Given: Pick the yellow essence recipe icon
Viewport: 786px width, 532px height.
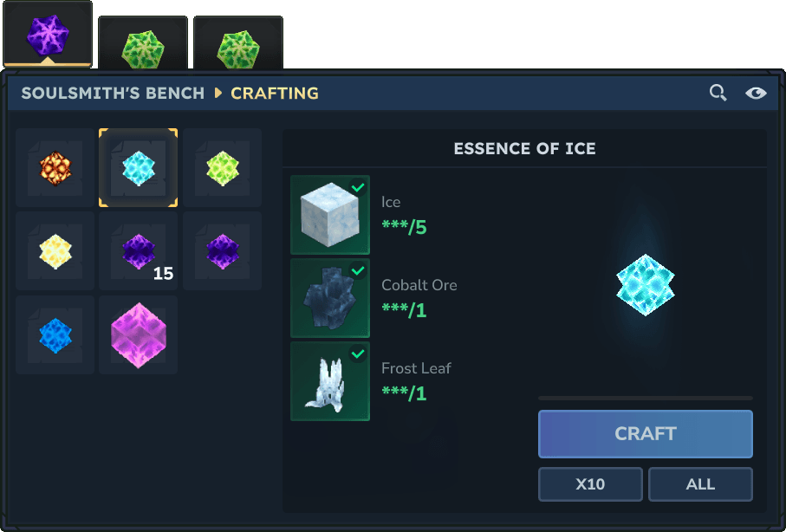Looking at the screenshot, I should coord(54,250).
